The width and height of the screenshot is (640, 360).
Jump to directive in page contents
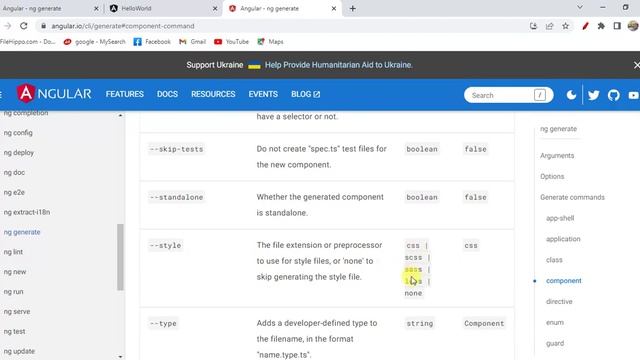[559, 301]
